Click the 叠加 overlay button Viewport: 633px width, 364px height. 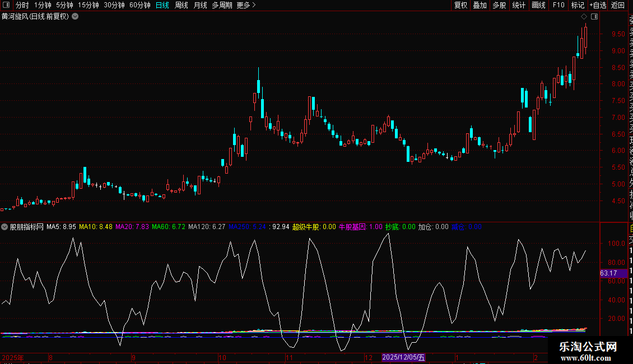click(480, 5)
